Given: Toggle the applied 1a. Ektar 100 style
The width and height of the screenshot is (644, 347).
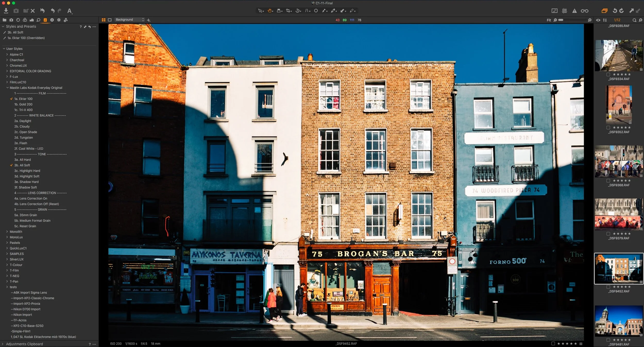Looking at the screenshot, I should click(23, 99).
